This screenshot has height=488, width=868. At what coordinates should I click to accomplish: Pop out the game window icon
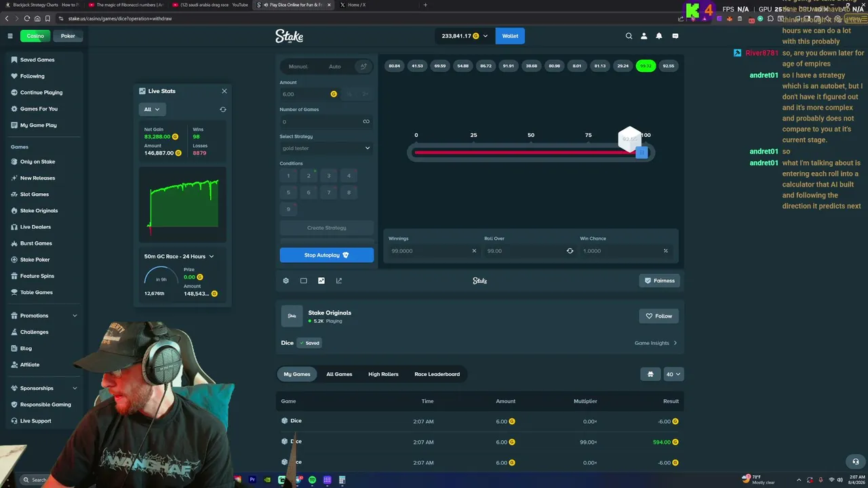(x=339, y=281)
